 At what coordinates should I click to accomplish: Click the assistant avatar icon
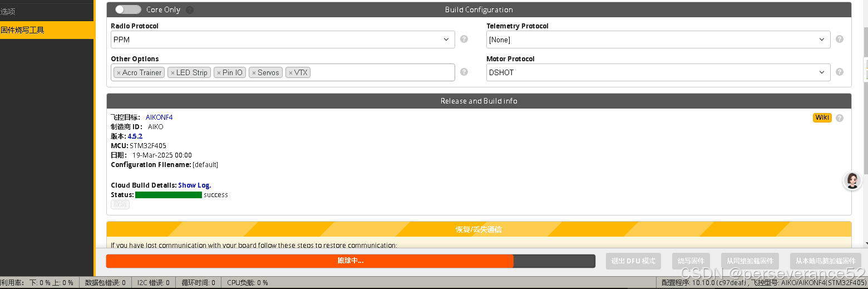(x=852, y=180)
